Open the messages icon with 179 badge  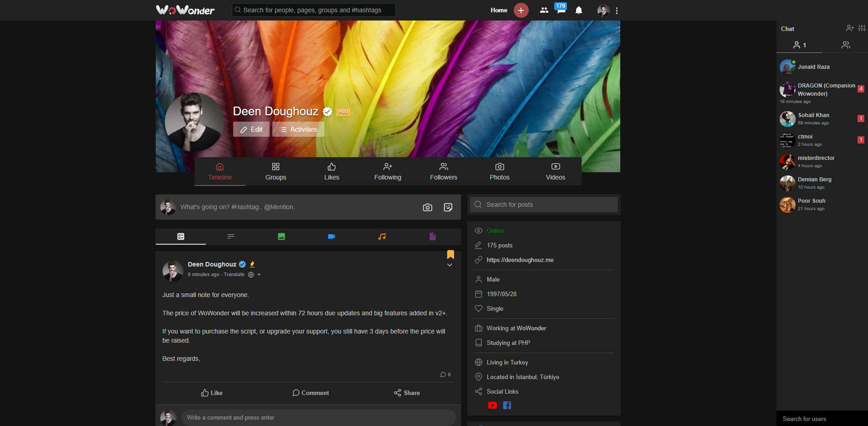561,9
